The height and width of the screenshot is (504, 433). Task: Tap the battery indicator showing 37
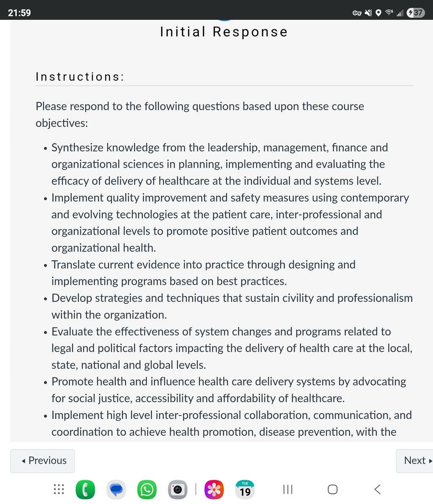pos(416,13)
